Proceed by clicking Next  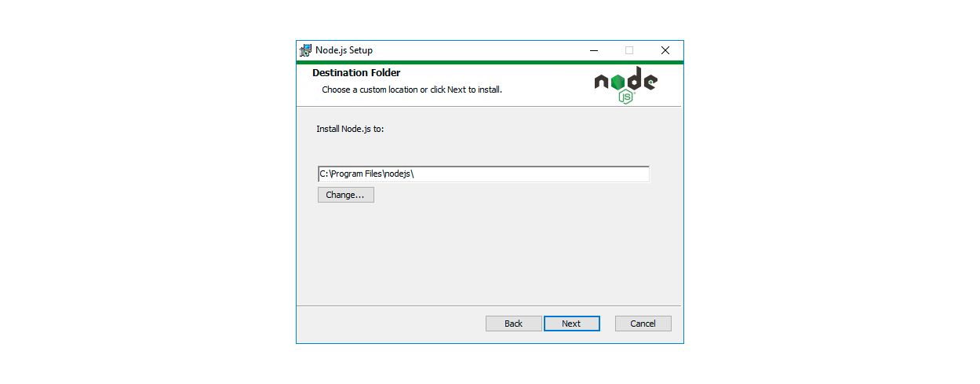point(572,324)
